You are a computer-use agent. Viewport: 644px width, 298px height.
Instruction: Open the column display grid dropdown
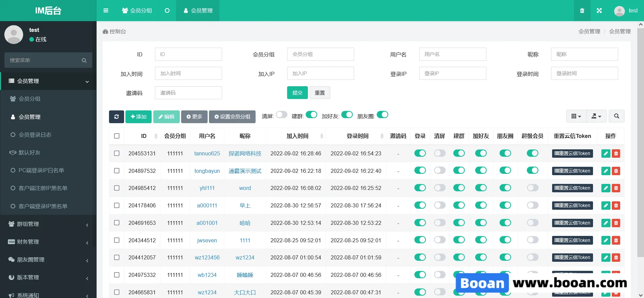pyautogui.click(x=576, y=116)
